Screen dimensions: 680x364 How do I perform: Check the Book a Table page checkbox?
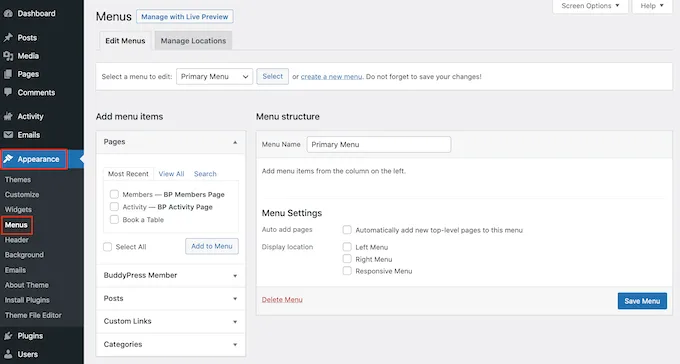point(114,220)
